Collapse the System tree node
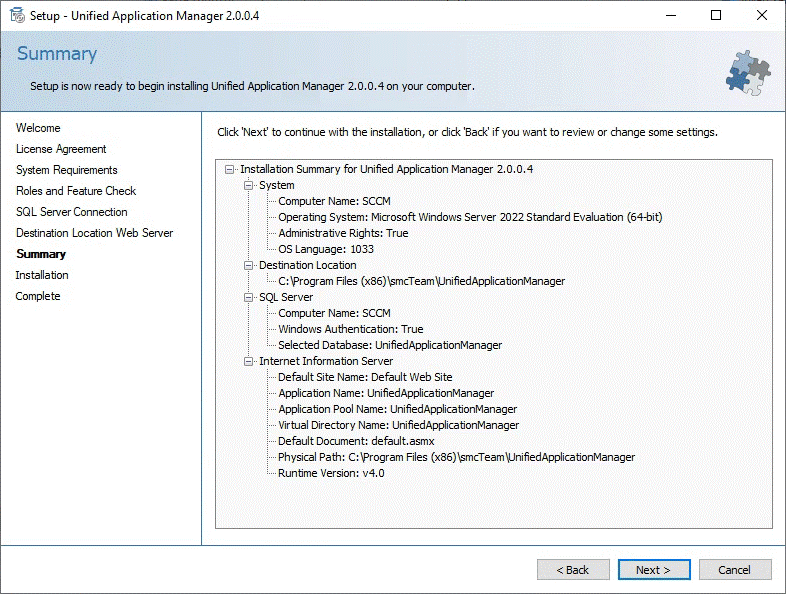 click(249, 185)
